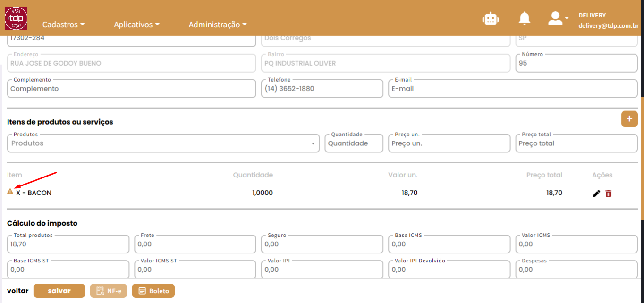This screenshot has height=303, width=644.
Task: Click the Item column header
Action: 15,175
